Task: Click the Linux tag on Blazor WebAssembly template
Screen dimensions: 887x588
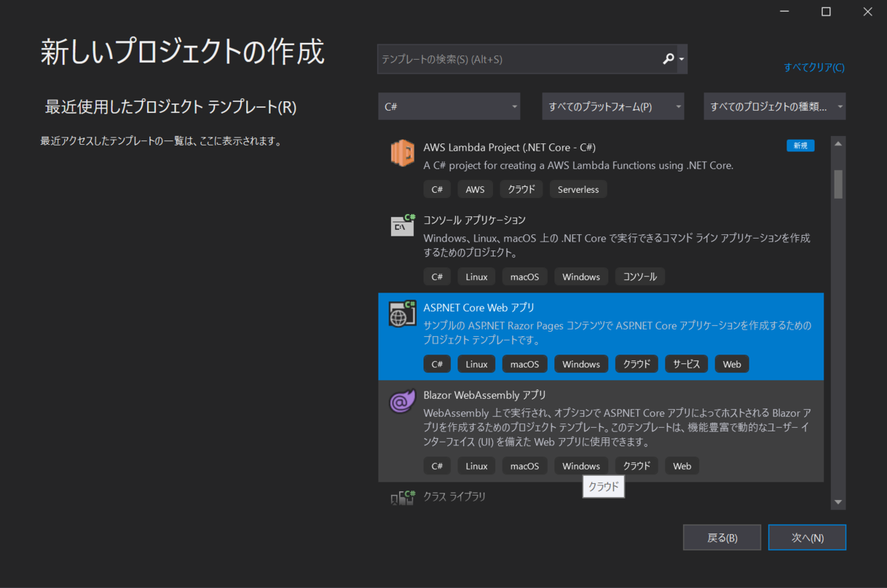Action: (x=477, y=466)
